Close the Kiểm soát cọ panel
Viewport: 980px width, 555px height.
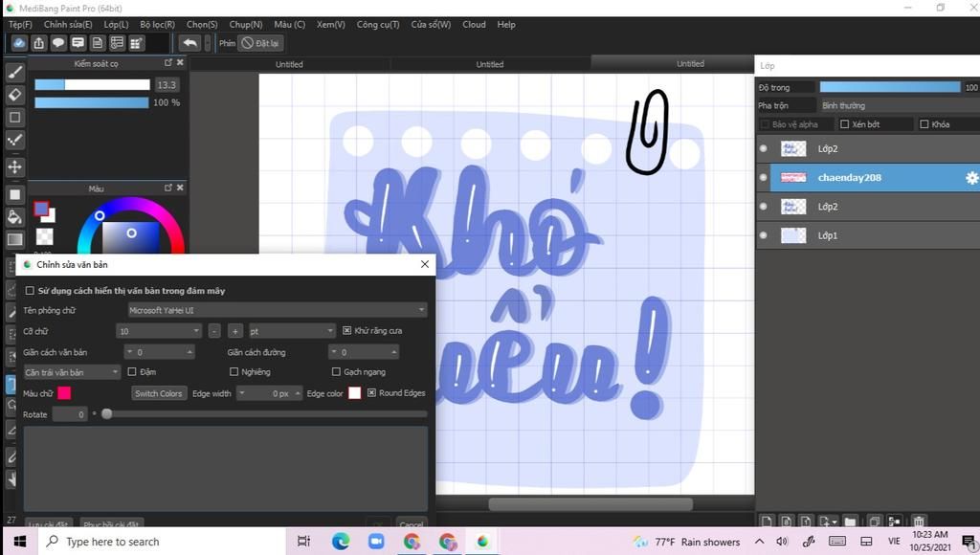coord(180,62)
